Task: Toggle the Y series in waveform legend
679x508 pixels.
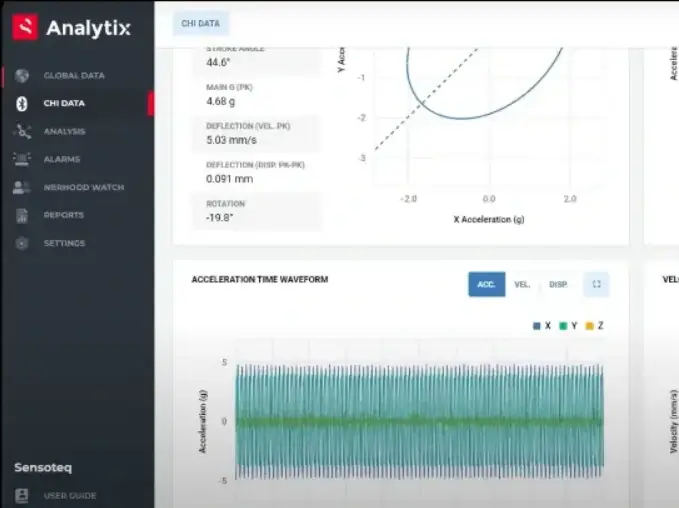Action: tap(570, 326)
